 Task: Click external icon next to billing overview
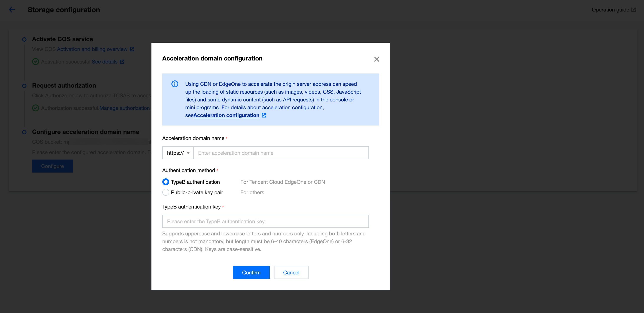pyautogui.click(x=132, y=49)
